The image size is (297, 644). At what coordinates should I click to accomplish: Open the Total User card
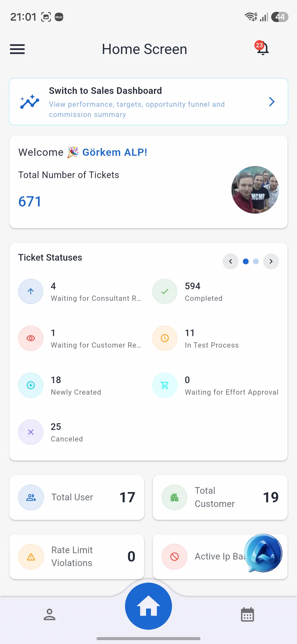point(77,497)
